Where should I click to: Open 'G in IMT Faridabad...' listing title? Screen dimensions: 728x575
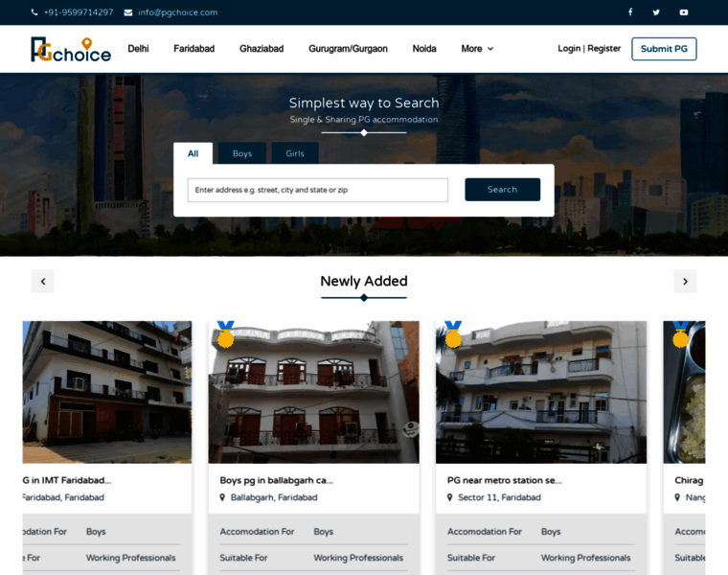click(67, 480)
